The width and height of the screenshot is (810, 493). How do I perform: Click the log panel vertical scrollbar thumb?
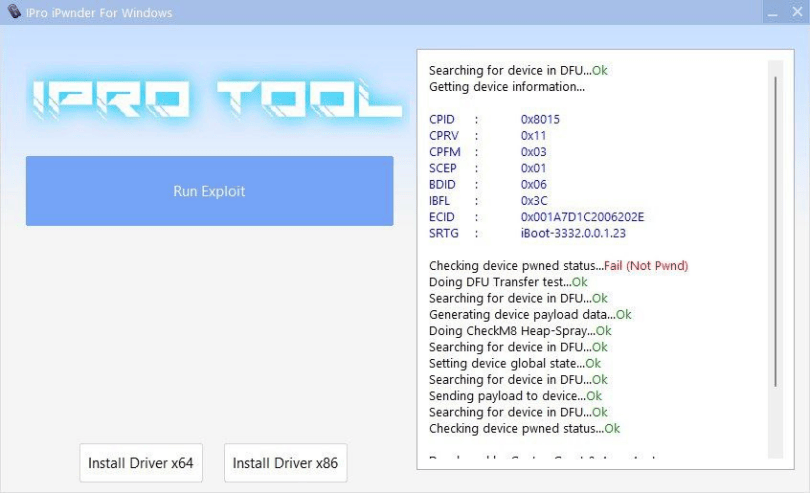pyautogui.click(x=775, y=232)
